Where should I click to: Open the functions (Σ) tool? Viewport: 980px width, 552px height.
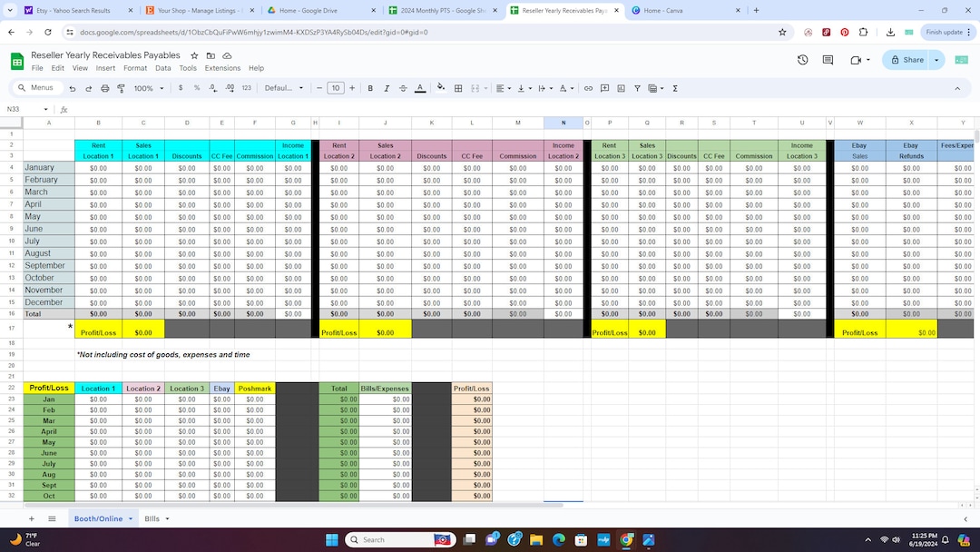[675, 88]
